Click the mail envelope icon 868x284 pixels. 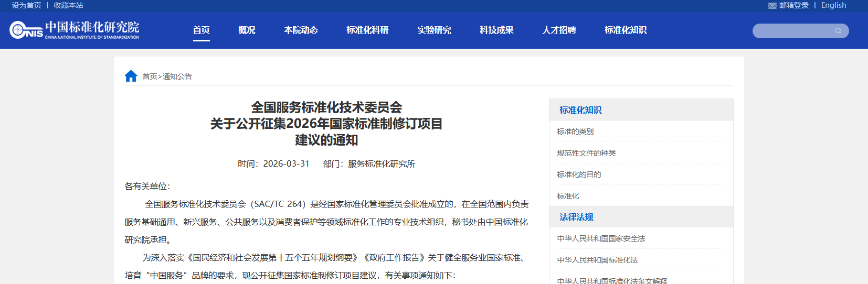(772, 6)
